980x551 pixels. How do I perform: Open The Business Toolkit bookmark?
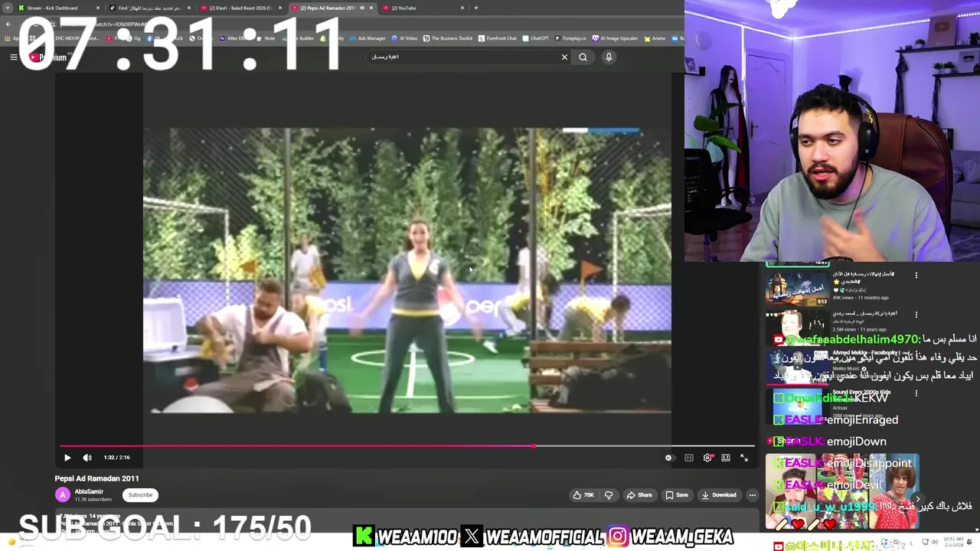448,38
